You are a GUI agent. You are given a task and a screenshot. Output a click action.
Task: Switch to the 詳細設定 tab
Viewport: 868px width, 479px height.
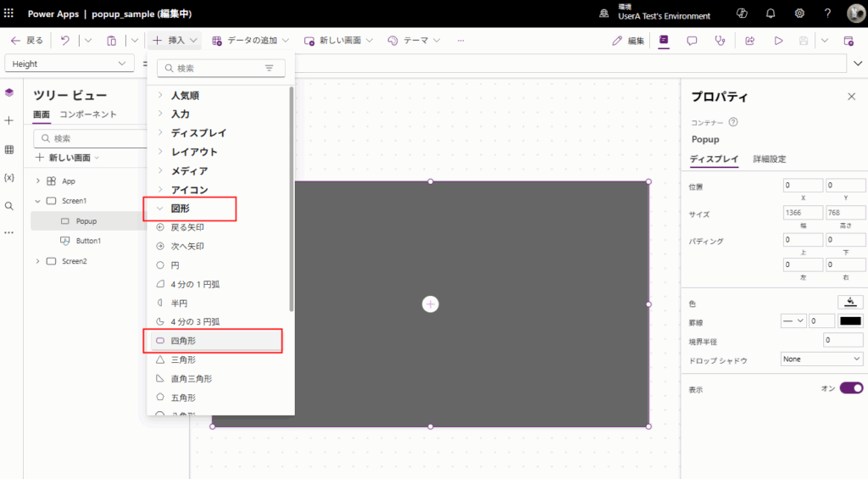point(770,159)
